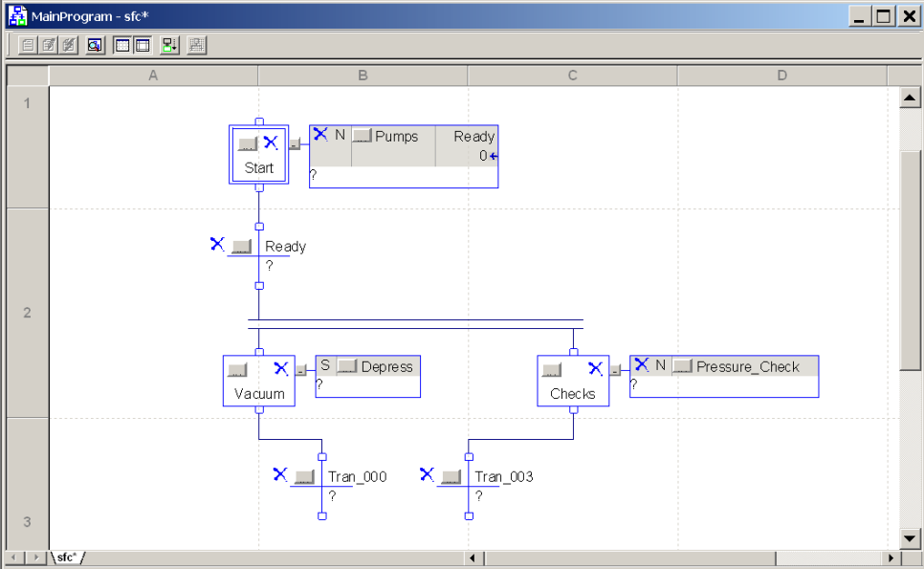924x569 pixels.
Task: Collapse the actions attached to Checks step
Action: point(615,370)
